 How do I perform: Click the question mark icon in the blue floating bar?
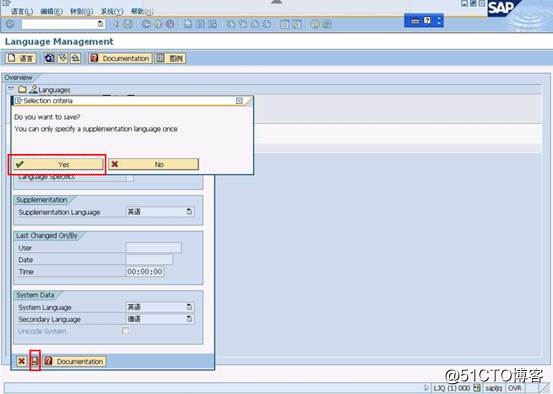point(427,21)
